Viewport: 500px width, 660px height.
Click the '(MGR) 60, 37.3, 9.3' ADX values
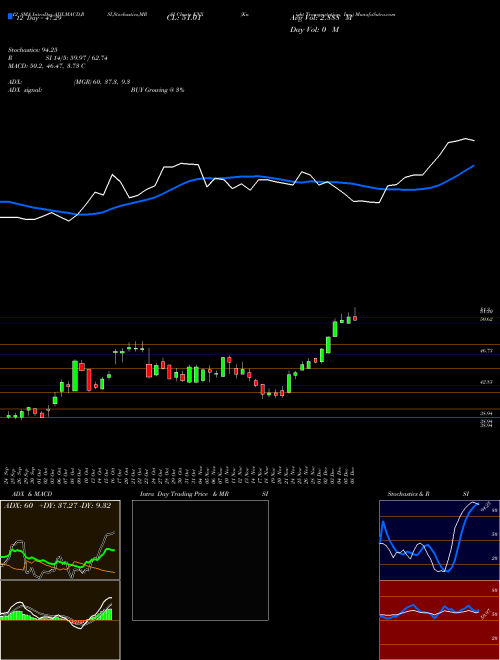click(102, 82)
